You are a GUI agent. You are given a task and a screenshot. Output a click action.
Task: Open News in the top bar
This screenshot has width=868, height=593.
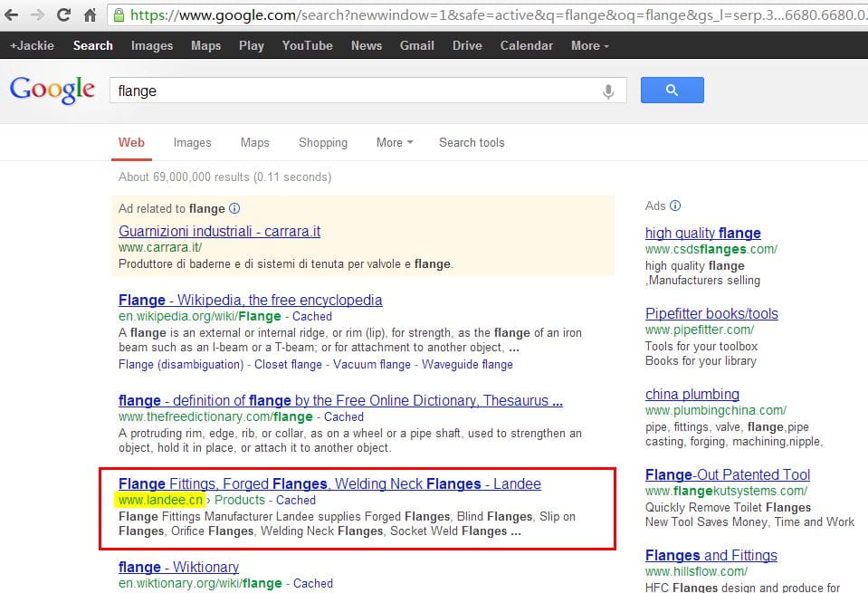[367, 45]
